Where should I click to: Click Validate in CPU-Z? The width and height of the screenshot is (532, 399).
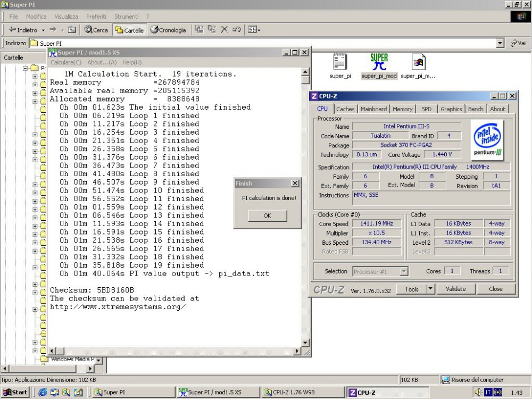(x=456, y=289)
